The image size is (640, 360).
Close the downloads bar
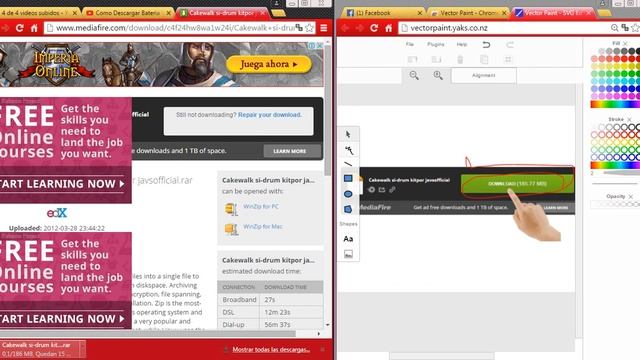[x=322, y=349]
